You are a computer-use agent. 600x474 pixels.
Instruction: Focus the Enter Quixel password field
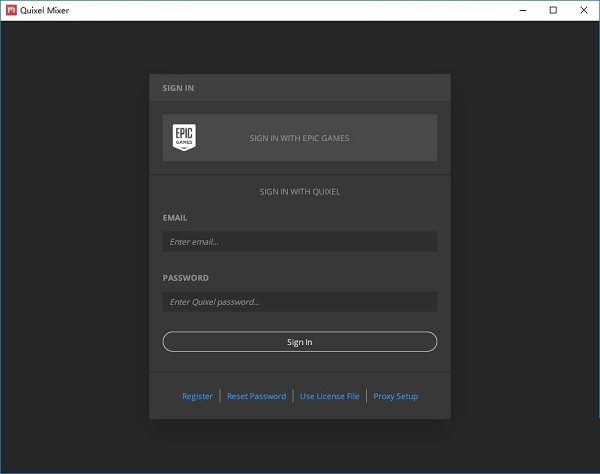click(299, 301)
